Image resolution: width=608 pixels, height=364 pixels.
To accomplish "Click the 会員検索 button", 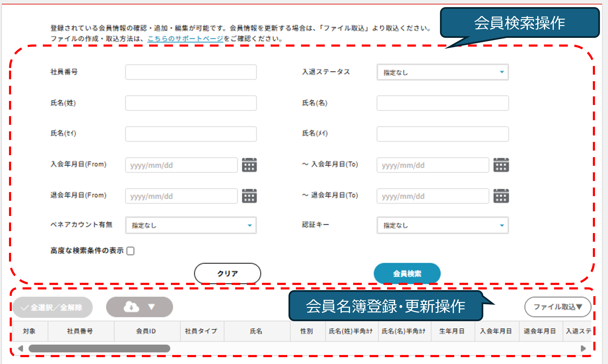I will click(407, 273).
